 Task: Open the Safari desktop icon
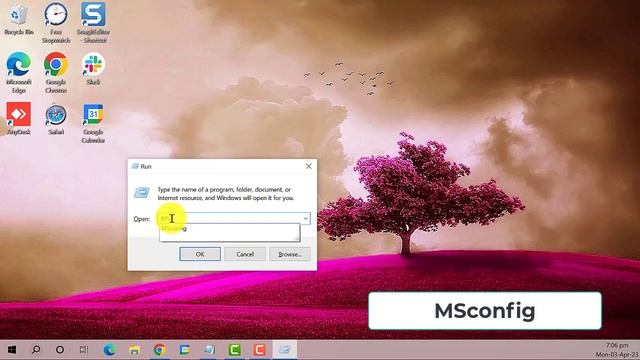coord(56,119)
